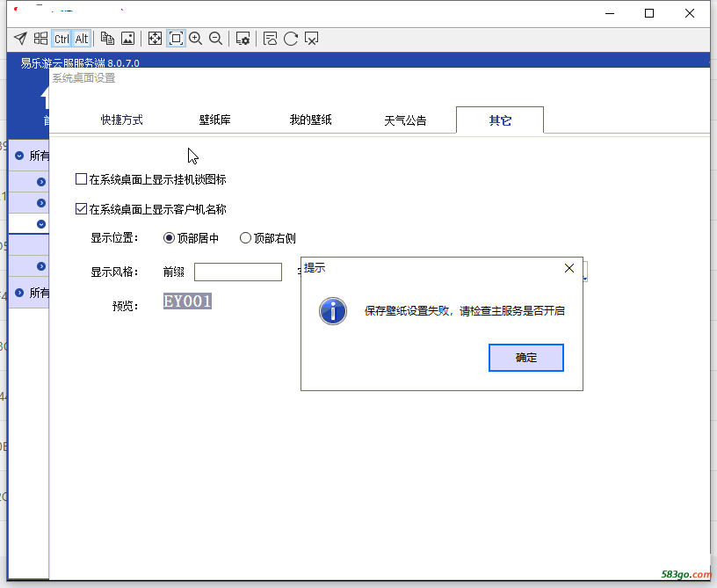Close the 提示 dialog with X
This screenshot has height=588, width=717.
[569, 268]
